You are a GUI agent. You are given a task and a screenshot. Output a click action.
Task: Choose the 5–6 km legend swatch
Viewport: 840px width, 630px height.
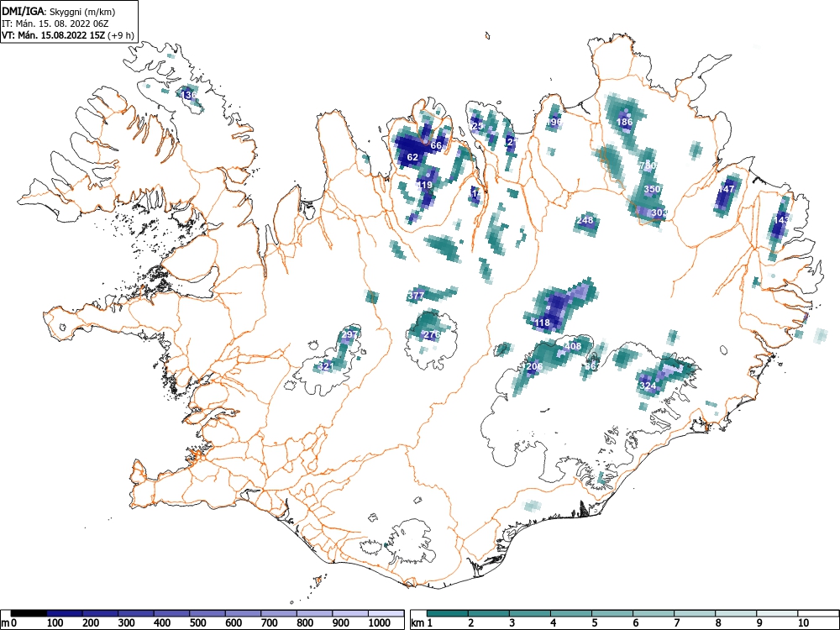(x=612, y=613)
